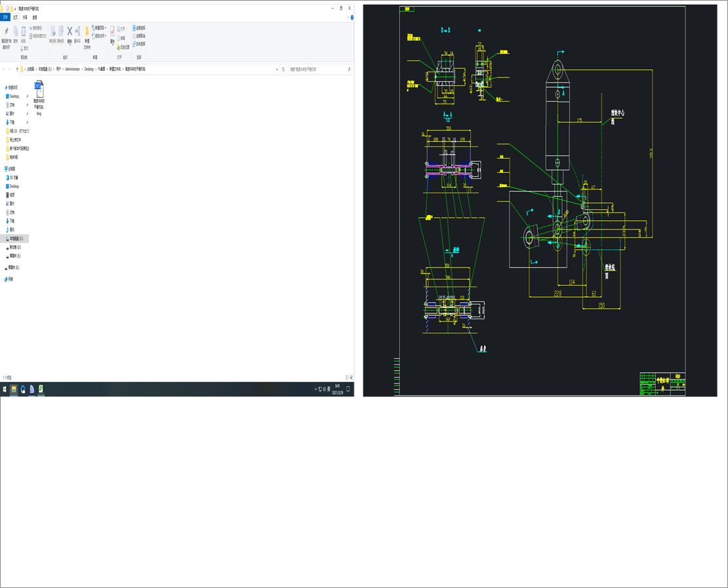This screenshot has height=588, width=728.
Task: Click Invert selection in ribbon
Action: coord(139,44)
